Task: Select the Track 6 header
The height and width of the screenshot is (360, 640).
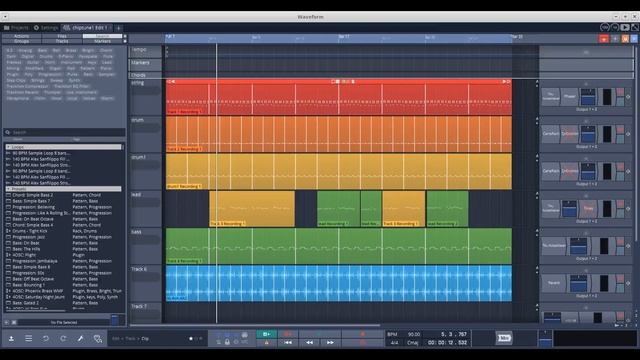Action: 146,283
